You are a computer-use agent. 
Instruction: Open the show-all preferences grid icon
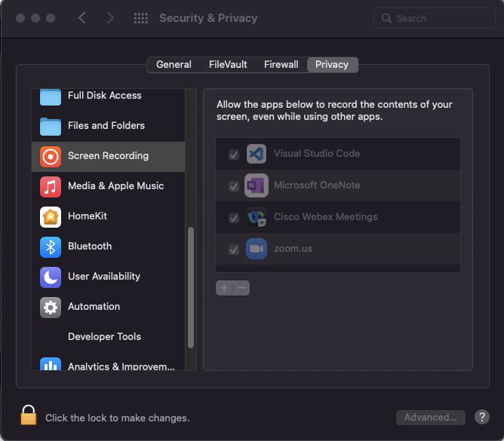tap(141, 18)
